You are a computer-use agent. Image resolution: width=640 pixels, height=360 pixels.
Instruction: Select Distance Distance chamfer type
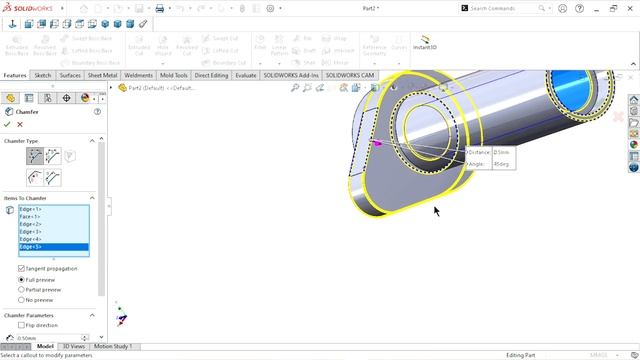click(53, 156)
